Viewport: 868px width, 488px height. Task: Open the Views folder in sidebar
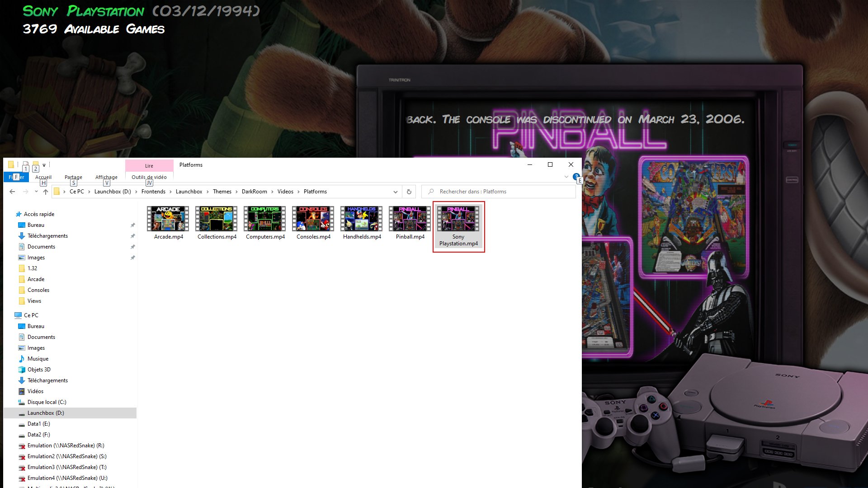tap(34, 301)
